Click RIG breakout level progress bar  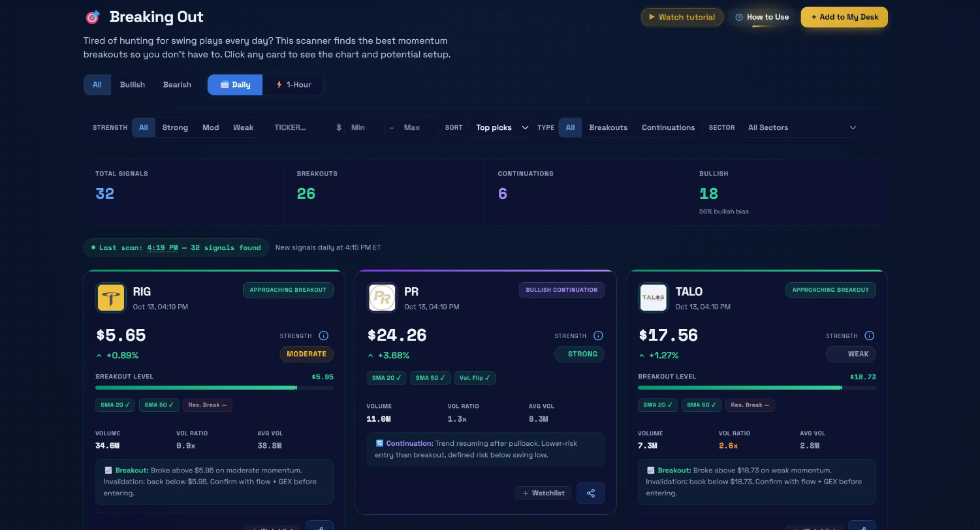pyautogui.click(x=214, y=388)
